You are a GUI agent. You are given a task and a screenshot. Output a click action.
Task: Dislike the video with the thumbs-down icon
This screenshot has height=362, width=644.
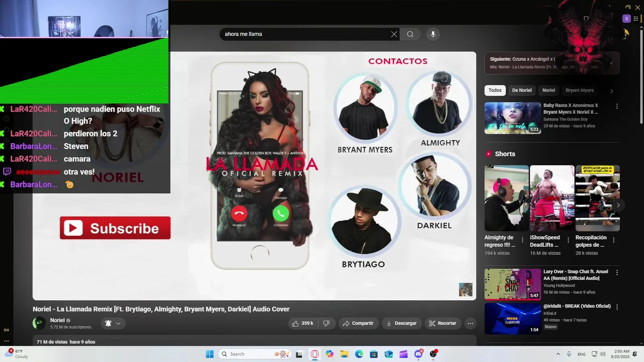click(x=326, y=323)
